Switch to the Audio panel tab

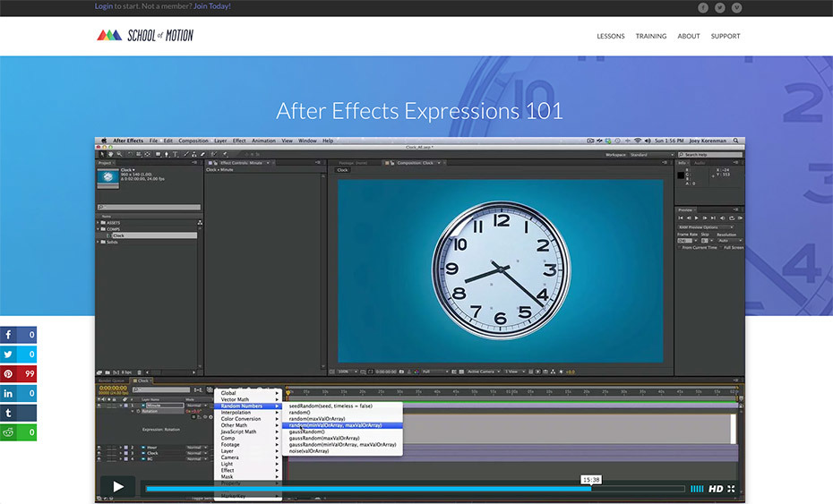[x=700, y=163]
